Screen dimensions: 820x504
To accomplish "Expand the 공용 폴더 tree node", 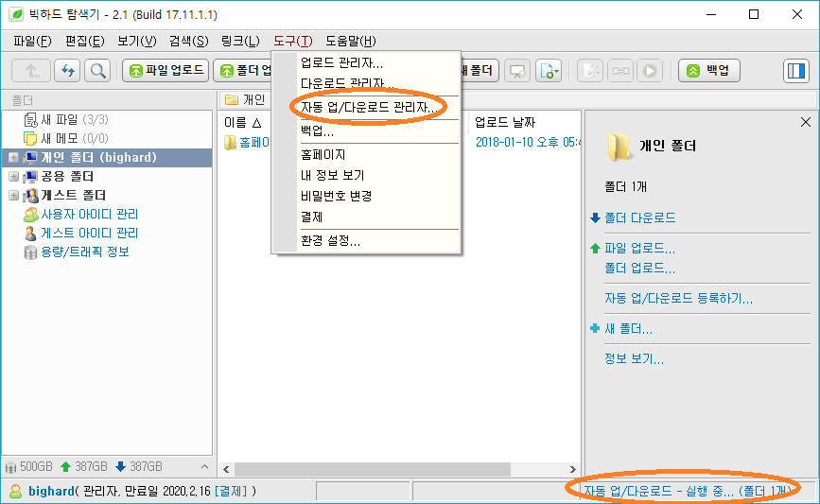I will (13, 176).
